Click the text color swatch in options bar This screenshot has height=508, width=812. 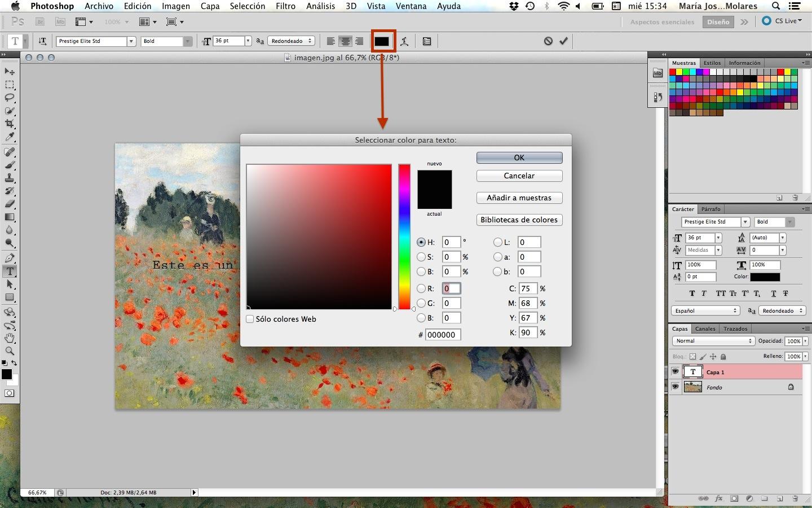[x=382, y=41]
